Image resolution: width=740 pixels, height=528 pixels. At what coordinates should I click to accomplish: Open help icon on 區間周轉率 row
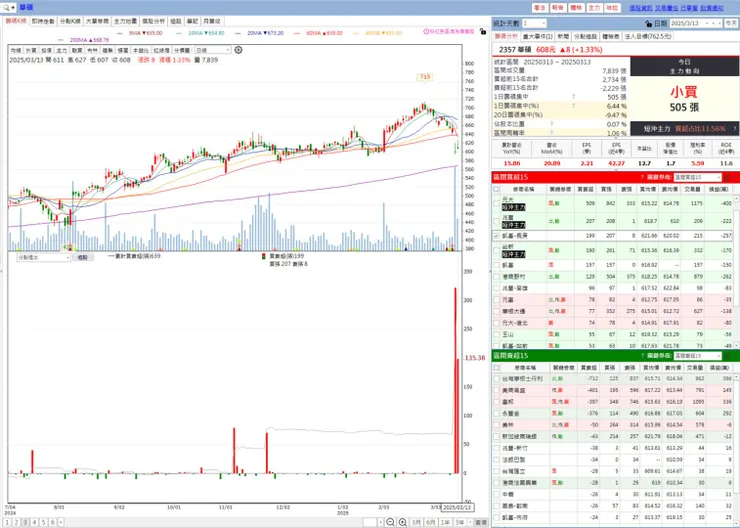[x=551, y=133]
